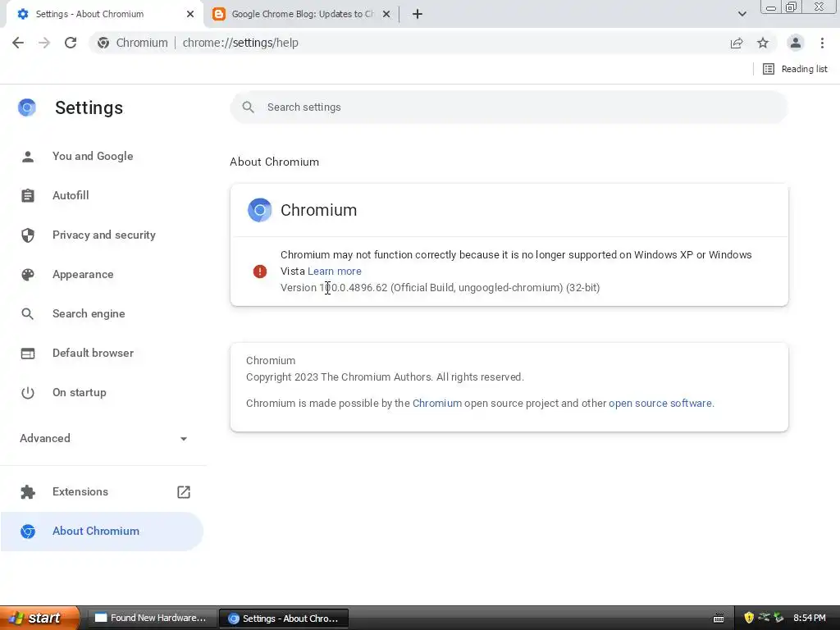Screen dimensions: 840x630
Task: Share this page icon in address bar
Action: pos(737,43)
